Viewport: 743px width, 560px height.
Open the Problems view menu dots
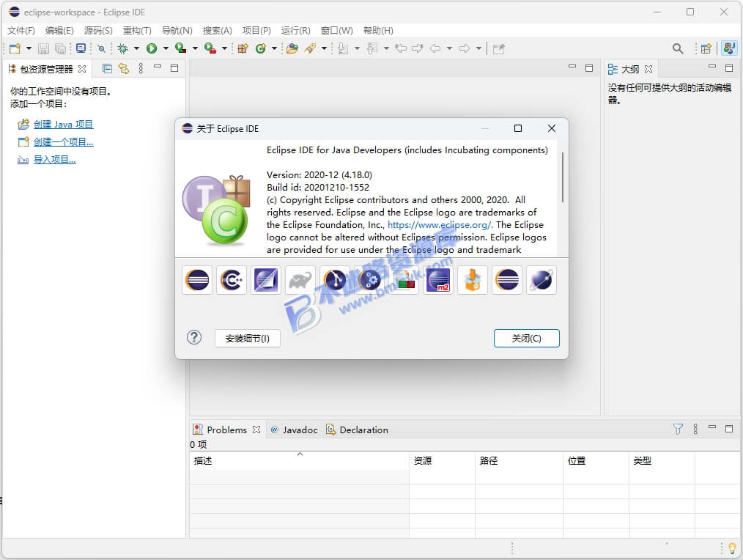coord(695,429)
